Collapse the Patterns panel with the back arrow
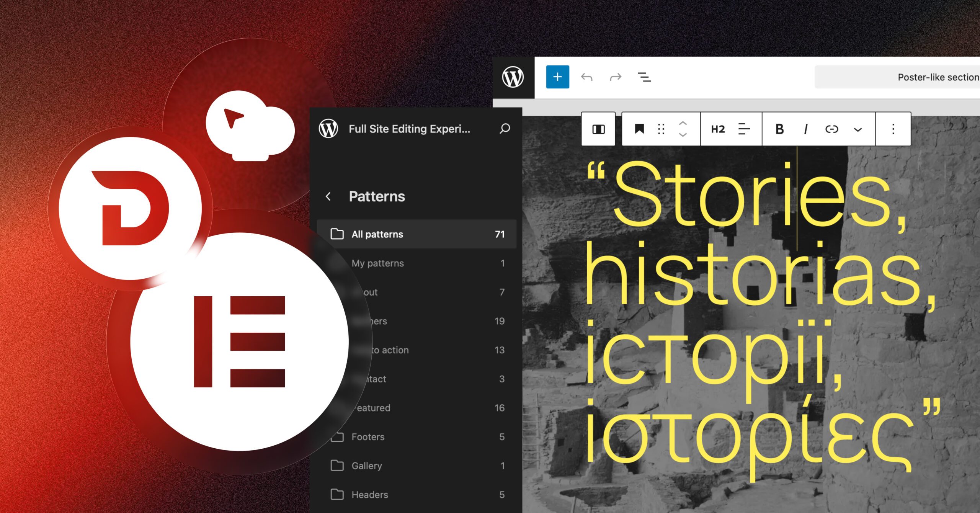 click(328, 196)
